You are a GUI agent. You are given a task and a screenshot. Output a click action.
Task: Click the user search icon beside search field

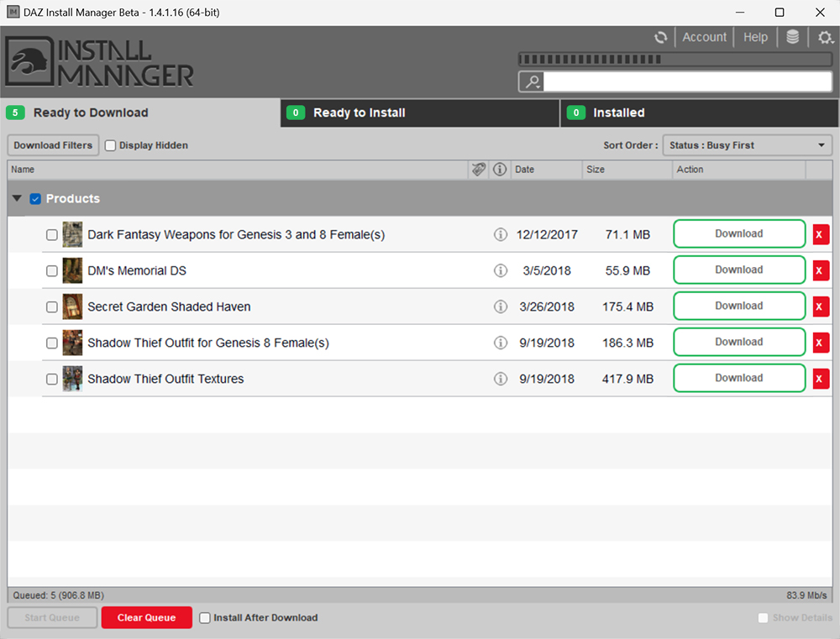click(532, 81)
